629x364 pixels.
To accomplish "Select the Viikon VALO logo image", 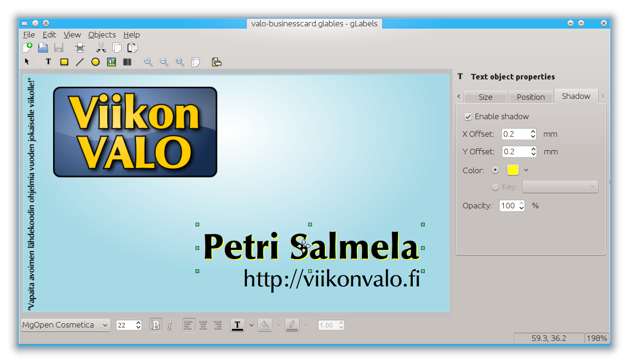I will pos(135,132).
